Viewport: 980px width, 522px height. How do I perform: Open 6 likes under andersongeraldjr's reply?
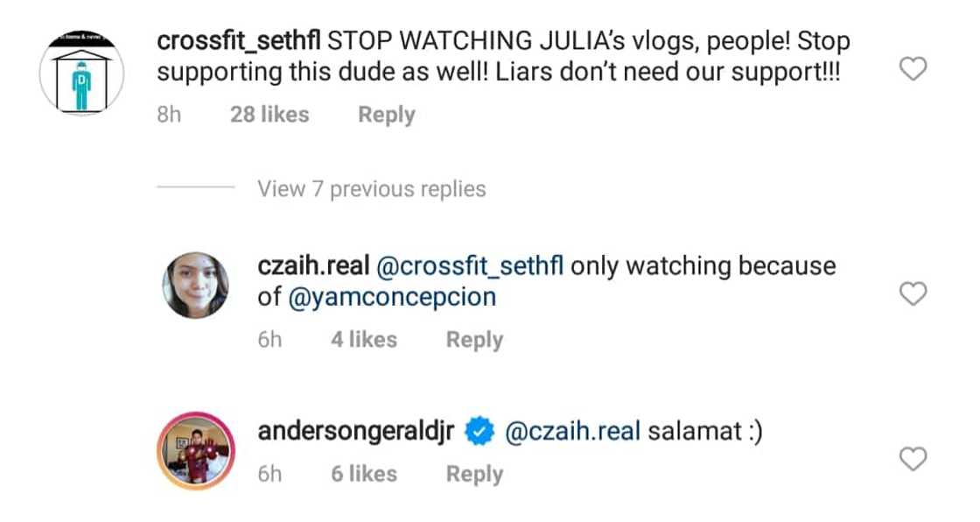tap(363, 474)
